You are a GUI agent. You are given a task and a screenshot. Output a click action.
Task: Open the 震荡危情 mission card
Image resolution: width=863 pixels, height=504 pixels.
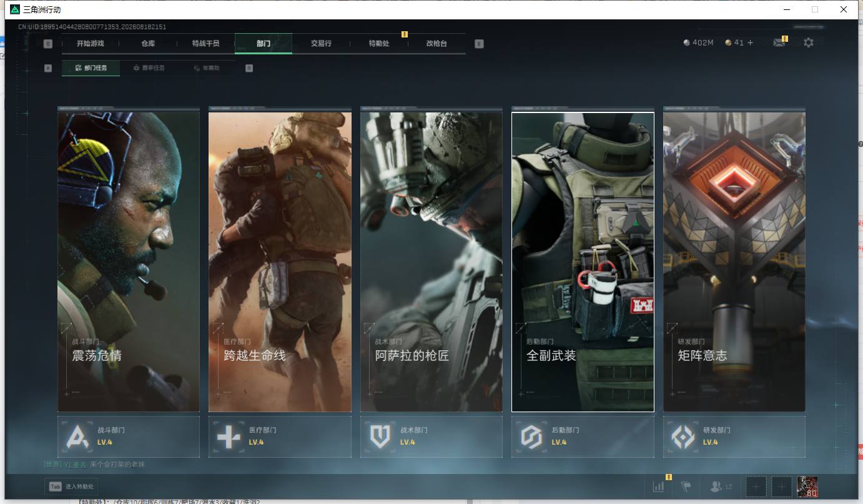coord(129,262)
